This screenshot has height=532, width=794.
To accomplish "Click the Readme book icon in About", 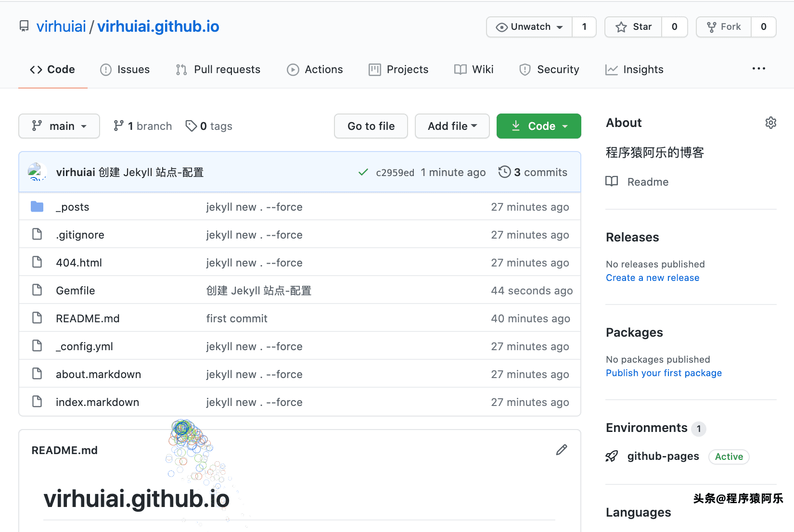I will [x=612, y=181].
